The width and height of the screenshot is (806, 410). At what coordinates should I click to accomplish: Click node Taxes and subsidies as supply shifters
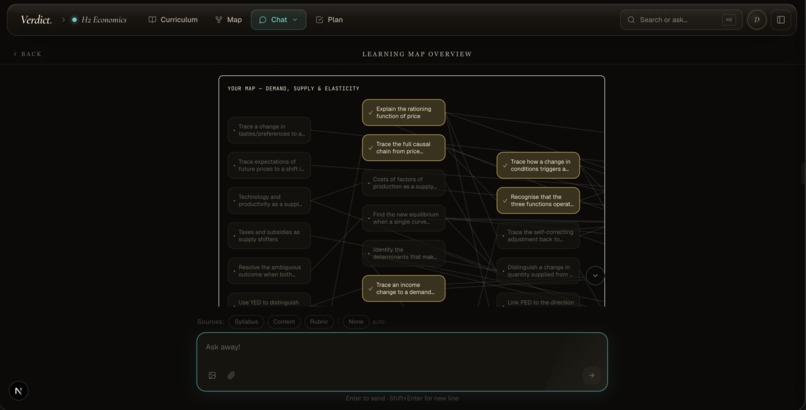[x=269, y=235]
